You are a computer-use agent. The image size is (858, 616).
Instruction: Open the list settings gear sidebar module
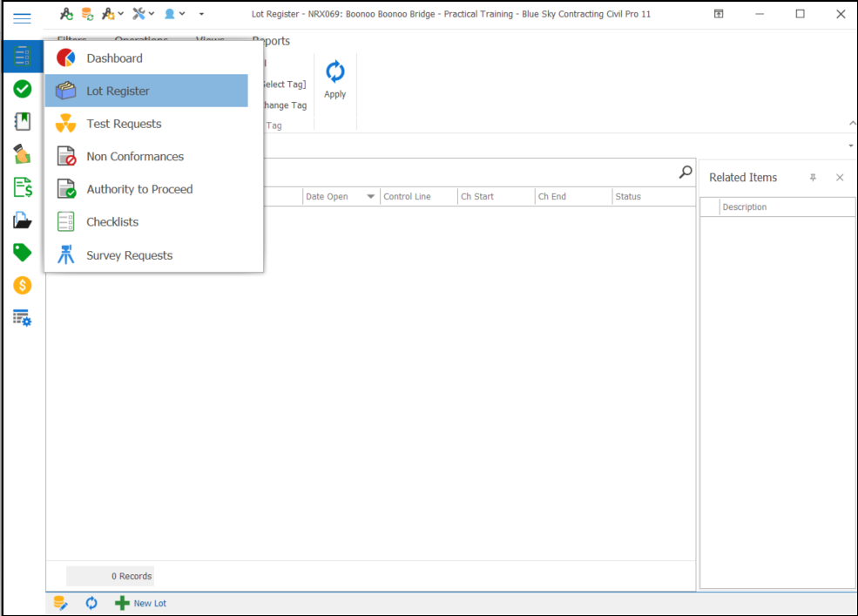(x=23, y=318)
